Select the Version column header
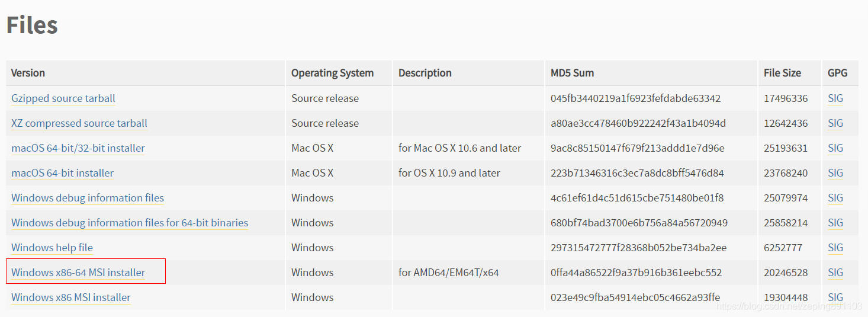 click(x=28, y=73)
